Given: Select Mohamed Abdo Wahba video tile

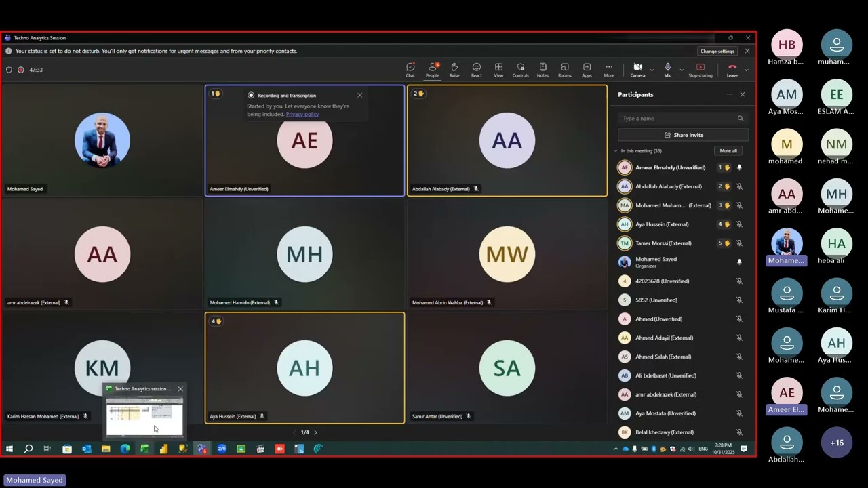Looking at the screenshot, I should pyautogui.click(x=507, y=254).
